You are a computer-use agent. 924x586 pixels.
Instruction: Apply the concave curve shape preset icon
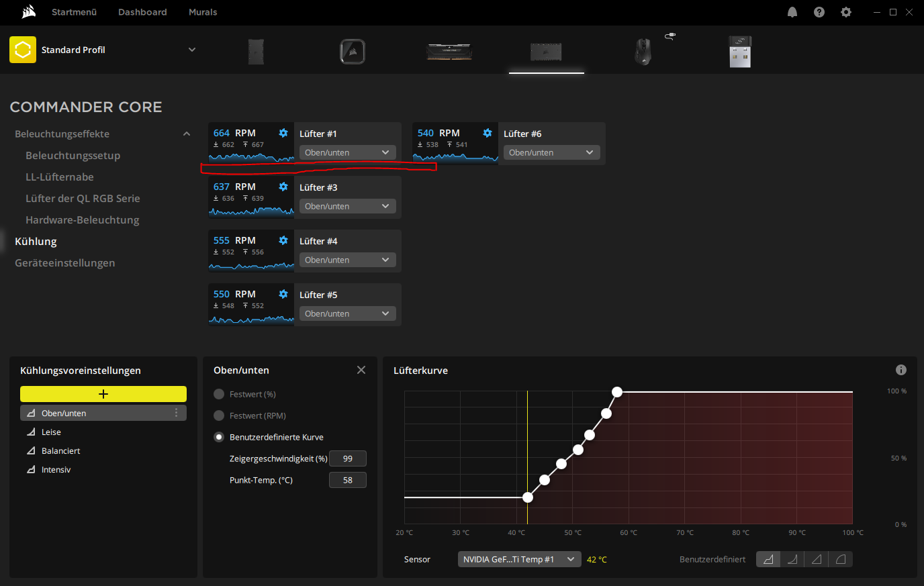coord(792,559)
